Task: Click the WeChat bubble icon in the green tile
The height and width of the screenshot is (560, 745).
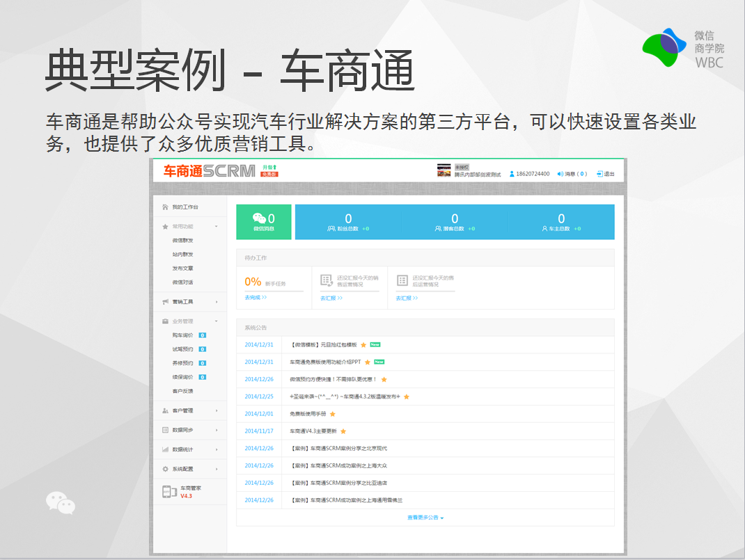Action: (260, 218)
